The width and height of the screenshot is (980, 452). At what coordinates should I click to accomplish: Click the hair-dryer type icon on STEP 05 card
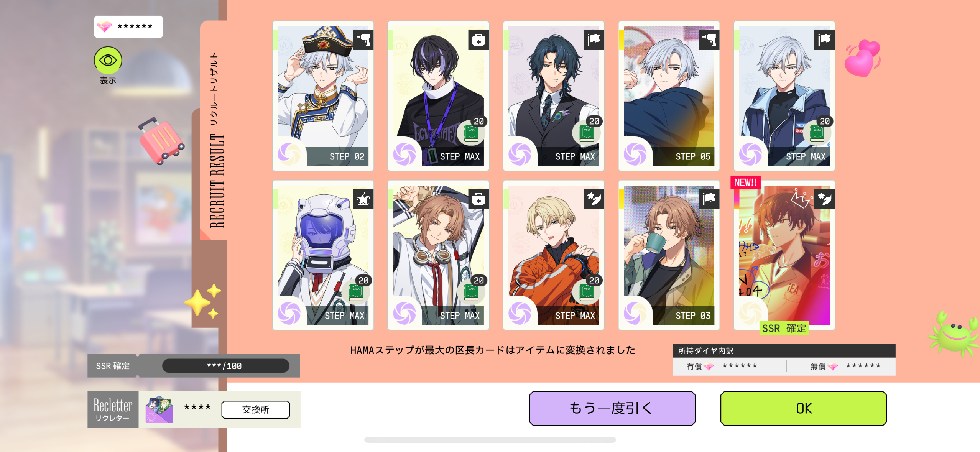pos(709,40)
